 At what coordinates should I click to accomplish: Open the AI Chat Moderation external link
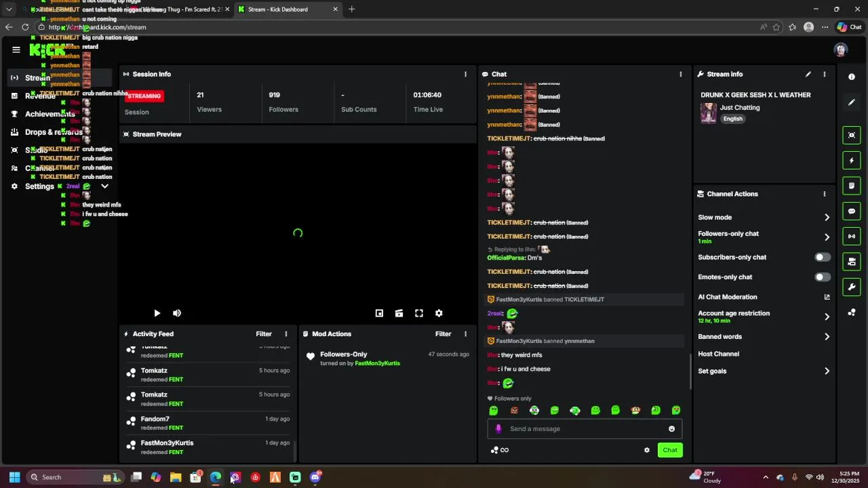coord(827,297)
